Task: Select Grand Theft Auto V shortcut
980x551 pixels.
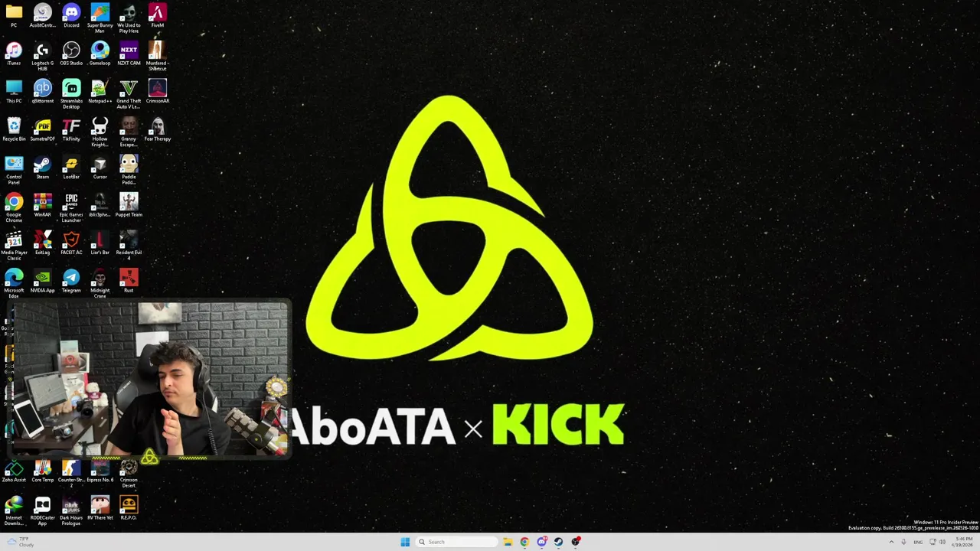Action: click(129, 93)
